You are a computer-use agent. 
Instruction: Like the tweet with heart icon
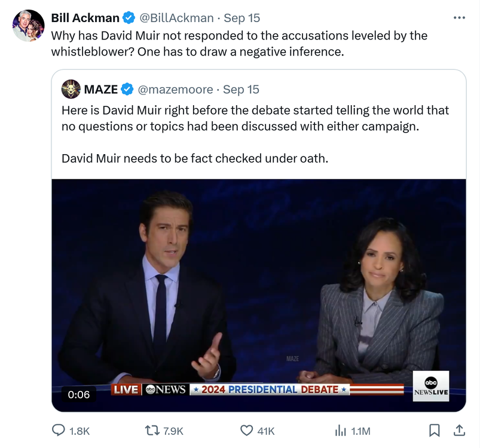pyautogui.click(x=247, y=430)
